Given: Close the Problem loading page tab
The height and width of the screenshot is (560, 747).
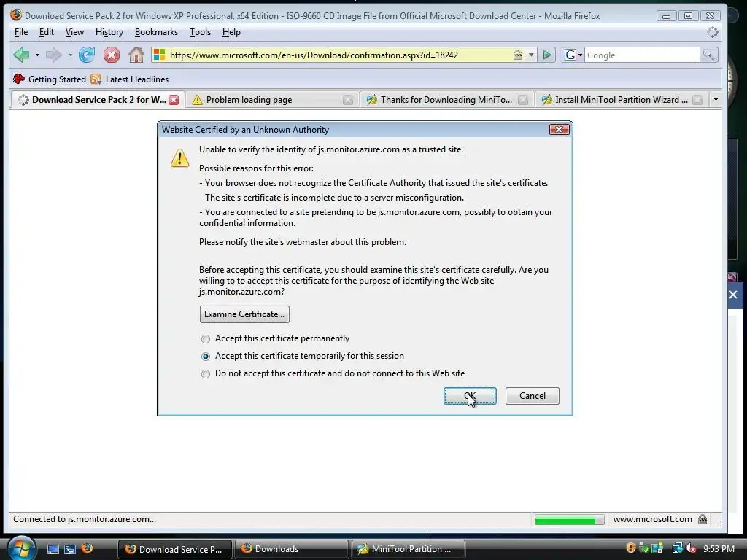Looking at the screenshot, I should tap(348, 99).
